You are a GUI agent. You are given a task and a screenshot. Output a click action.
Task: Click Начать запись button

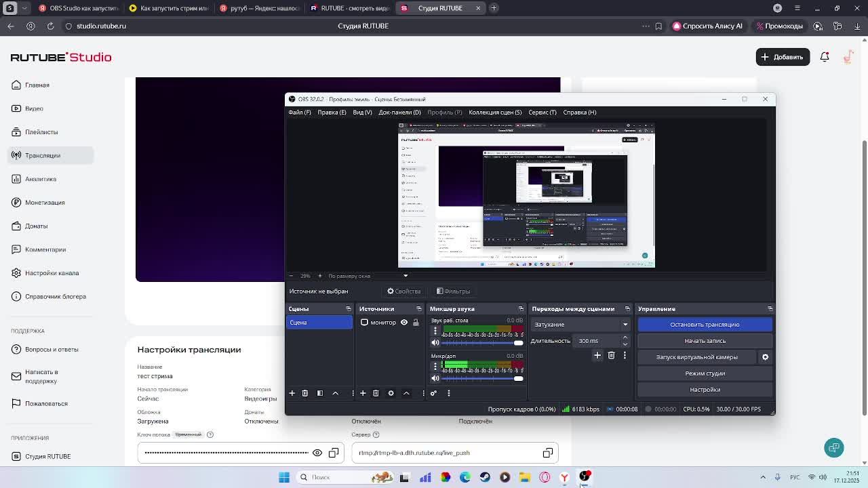click(x=705, y=341)
